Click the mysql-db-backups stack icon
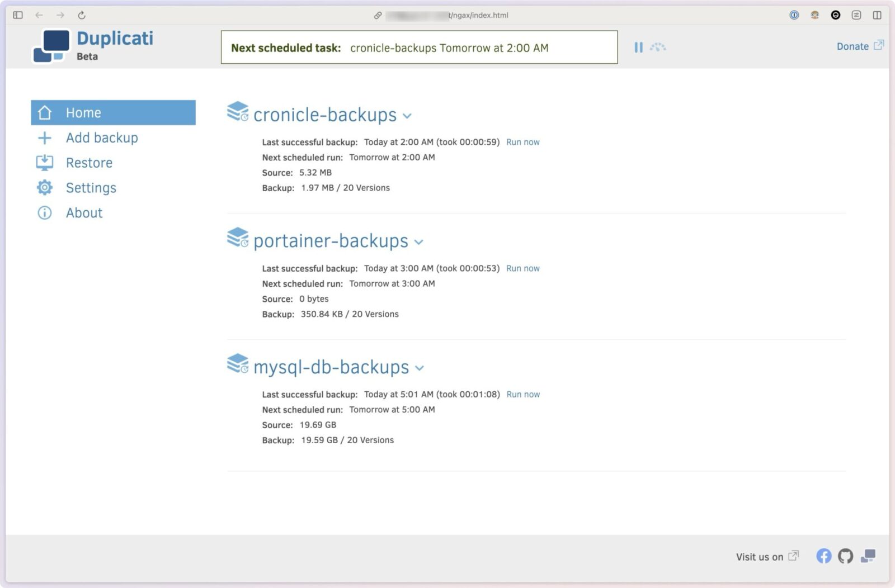 [238, 364]
